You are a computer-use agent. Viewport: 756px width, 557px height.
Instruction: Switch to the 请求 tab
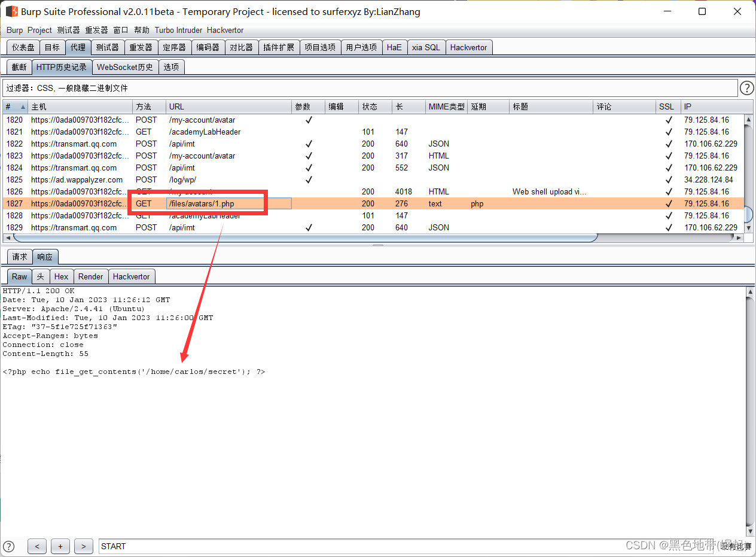click(20, 257)
